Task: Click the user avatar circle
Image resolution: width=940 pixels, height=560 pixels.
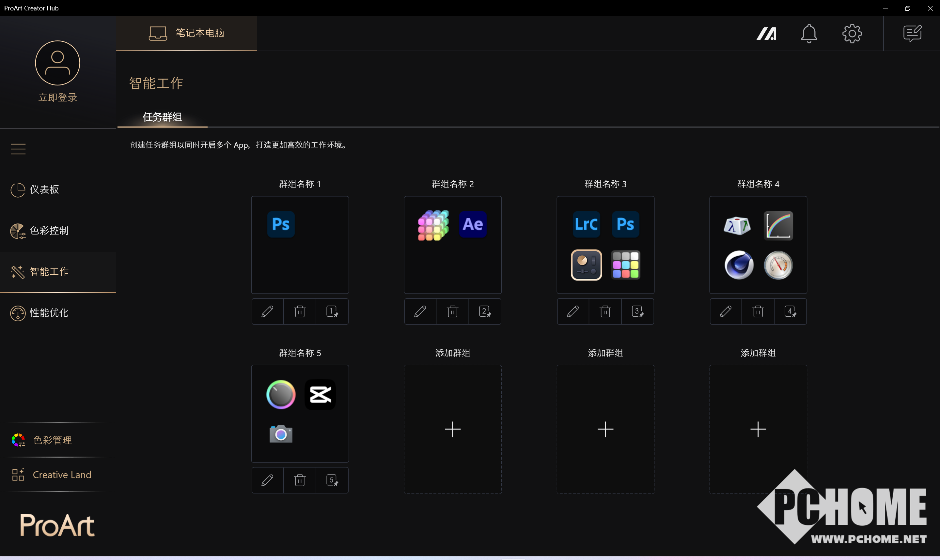Action: coord(58,63)
